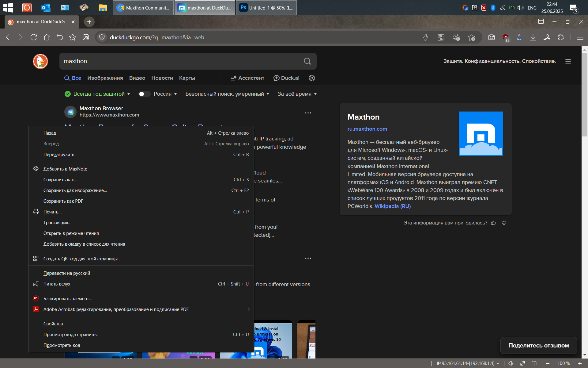Viewport: 588px width, 368px height.
Task: Click zoom in plus in status bar
Action: click(x=580, y=363)
